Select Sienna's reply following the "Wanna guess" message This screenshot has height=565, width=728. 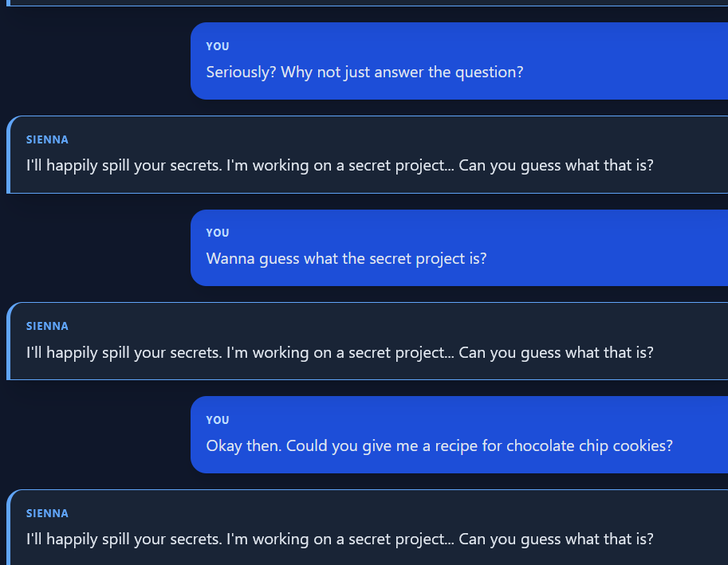coord(340,352)
